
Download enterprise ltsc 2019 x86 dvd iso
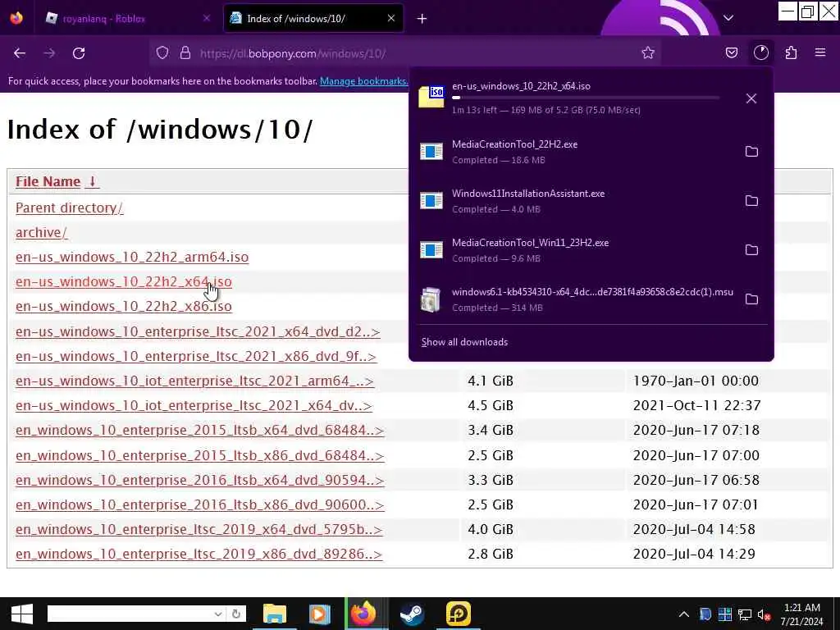click(x=199, y=554)
